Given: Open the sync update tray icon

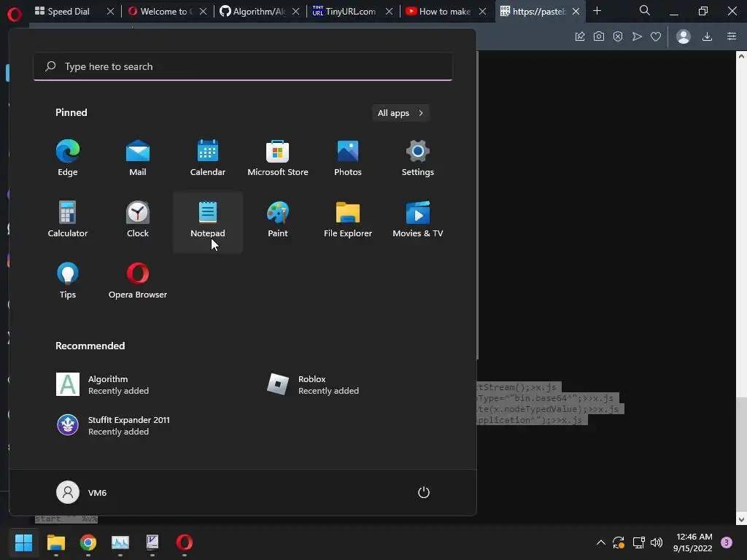Looking at the screenshot, I should point(619,542).
